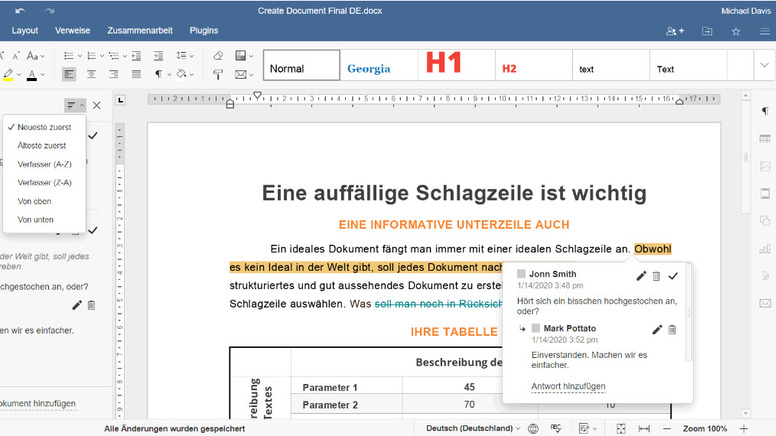This screenshot has width=776, height=436.
Task: Toggle justified text alignment
Action: 137,74
